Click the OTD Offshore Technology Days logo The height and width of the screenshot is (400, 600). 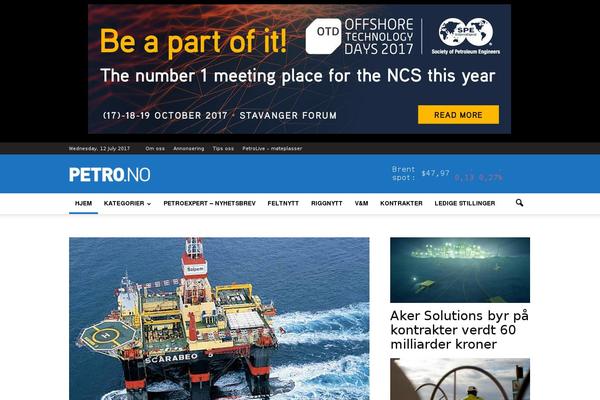pos(360,37)
